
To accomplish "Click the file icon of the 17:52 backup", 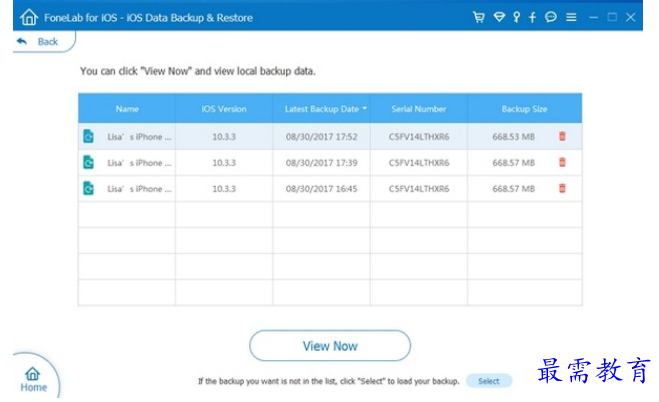I will tap(88, 137).
